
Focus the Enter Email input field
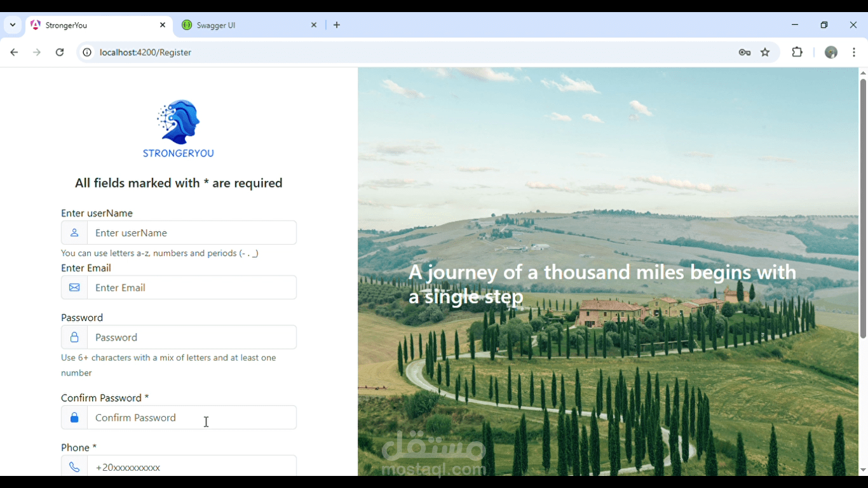192,287
